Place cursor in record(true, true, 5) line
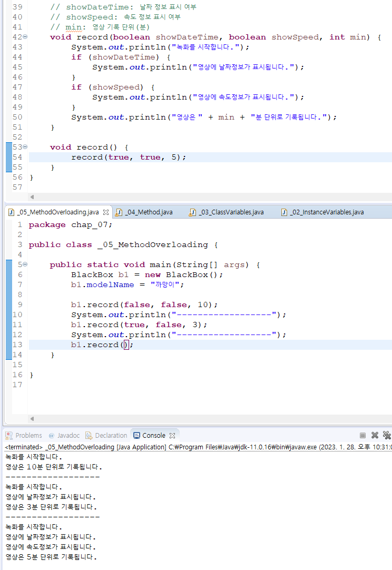 click(129, 157)
